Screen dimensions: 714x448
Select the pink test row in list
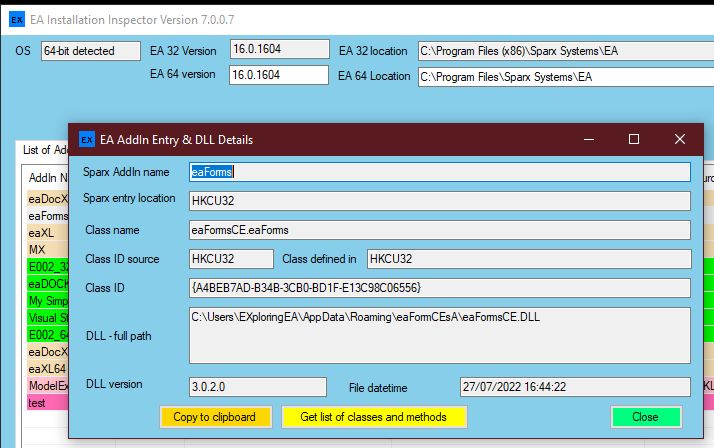[x=46, y=402]
